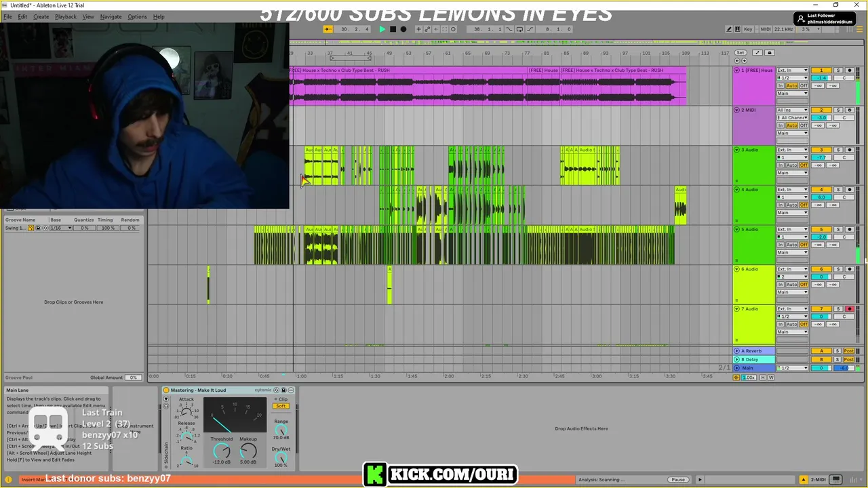
Task: Toggle Mastering device activator on/off
Action: pyautogui.click(x=166, y=390)
